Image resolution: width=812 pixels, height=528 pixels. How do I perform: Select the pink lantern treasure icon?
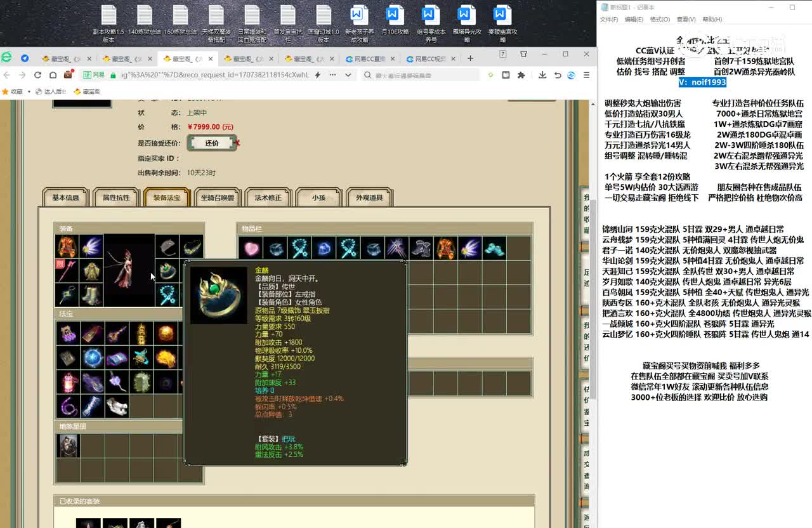[68, 382]
